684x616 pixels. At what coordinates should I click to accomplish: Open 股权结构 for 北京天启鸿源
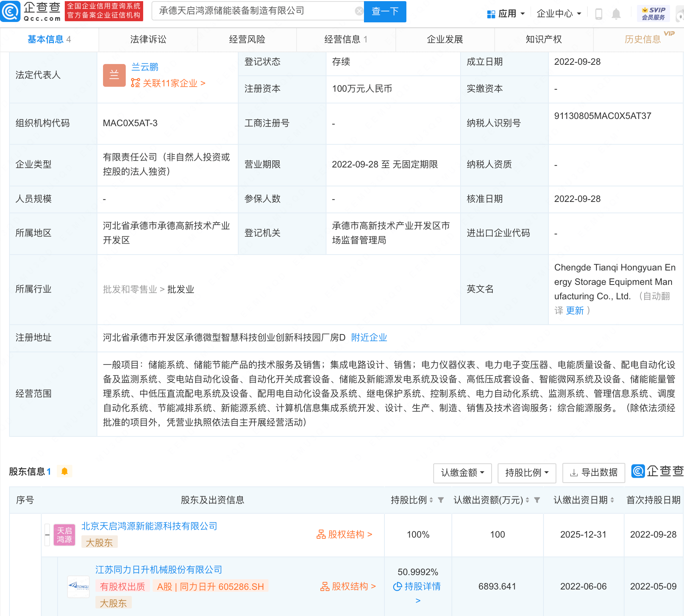point(345,535)
